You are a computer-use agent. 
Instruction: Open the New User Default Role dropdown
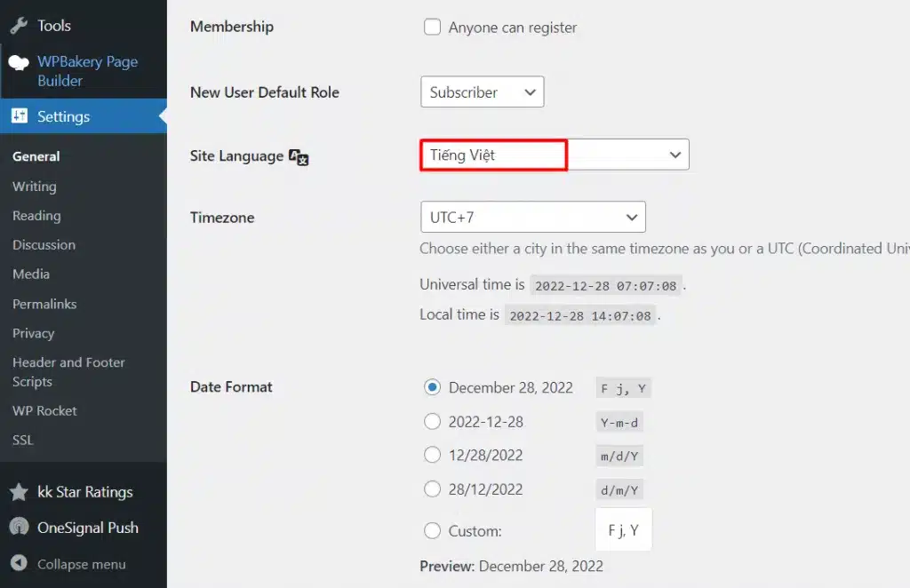(482, 91)
